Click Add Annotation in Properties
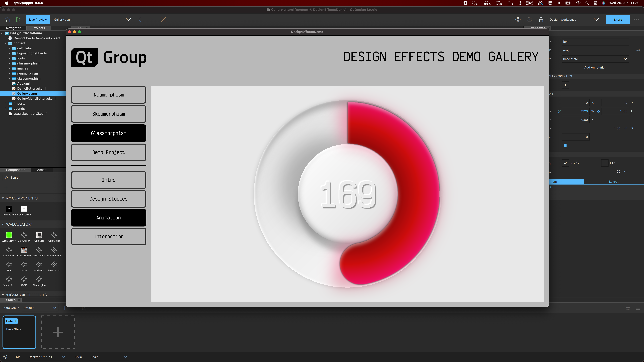Screen dimensions: 644x362 595,67
